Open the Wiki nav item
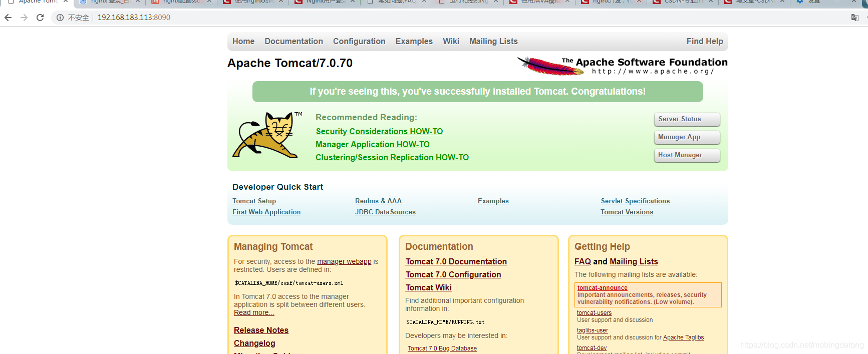This screenshot has width=868, height=354. pos(451,42)
